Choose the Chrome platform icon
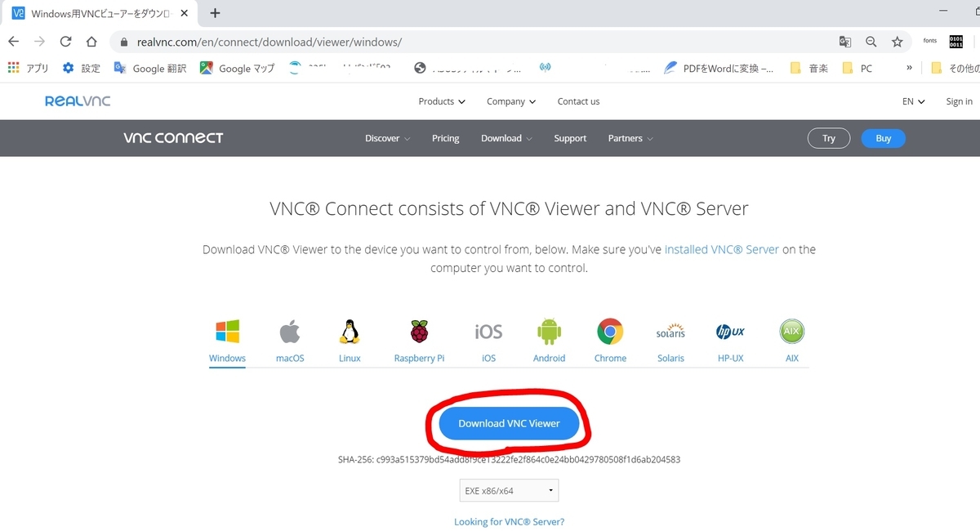This screenshot has height=531, width=980. pyautogui.click(x=610, y=331)
